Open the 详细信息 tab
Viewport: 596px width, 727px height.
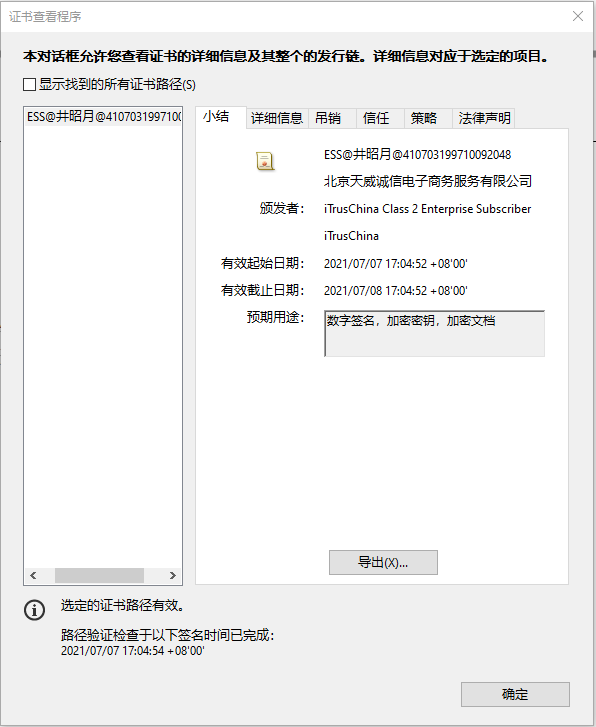coord(277,118)
